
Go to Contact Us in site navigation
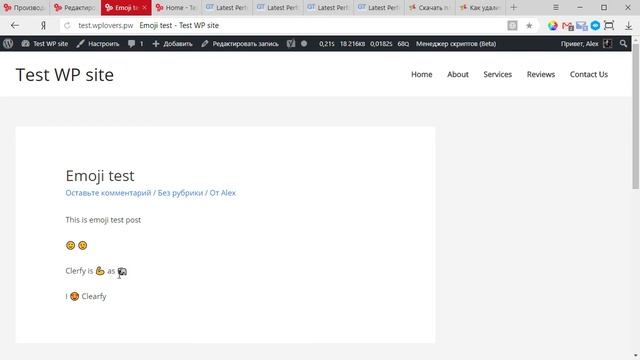click(589, 74)
